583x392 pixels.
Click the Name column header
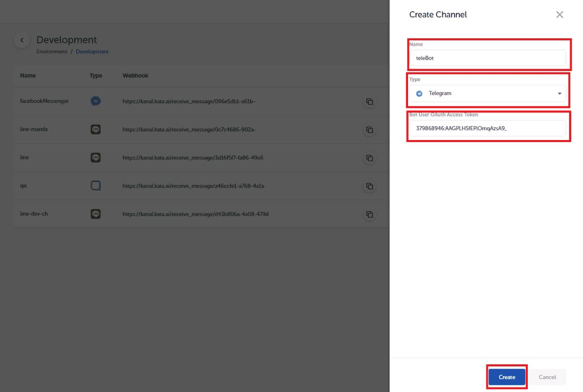point(28,76)
